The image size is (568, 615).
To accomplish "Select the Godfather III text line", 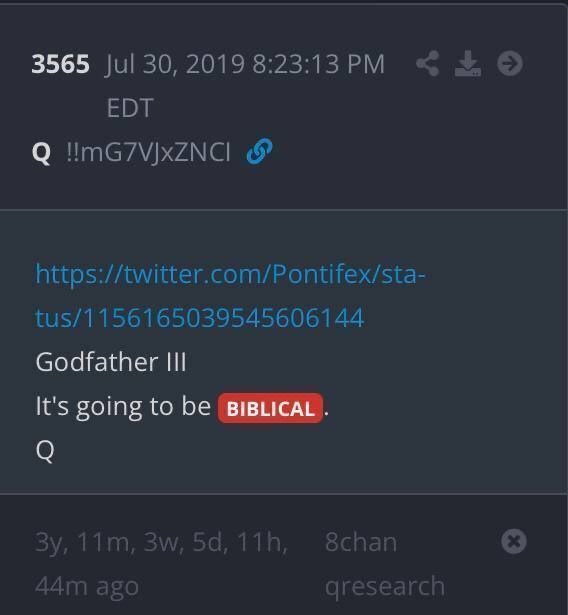I will pos(111,362).
